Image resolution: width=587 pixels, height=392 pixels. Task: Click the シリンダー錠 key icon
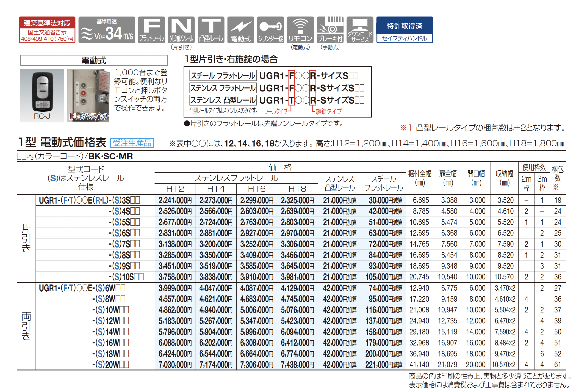[x=270, y=30]
